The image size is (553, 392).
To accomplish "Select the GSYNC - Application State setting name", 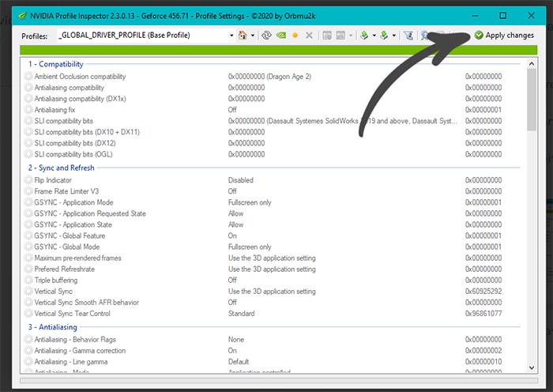I will 73,224.
